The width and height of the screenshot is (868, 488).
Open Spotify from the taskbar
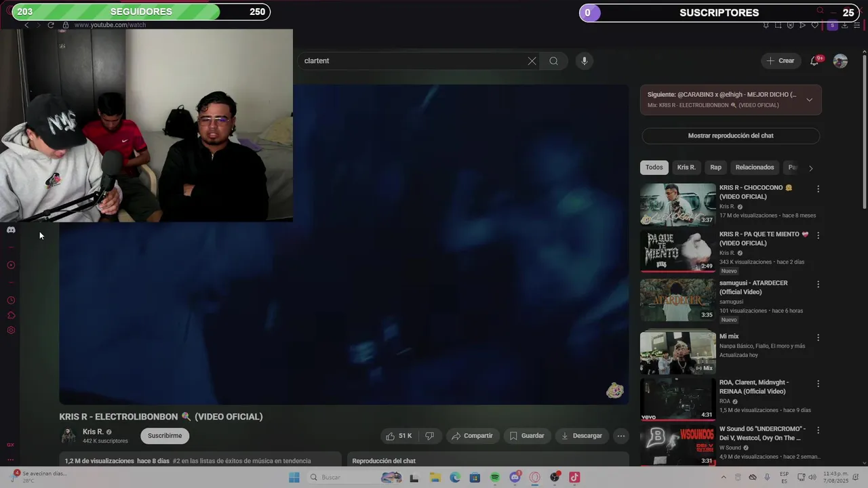[494, 477]
